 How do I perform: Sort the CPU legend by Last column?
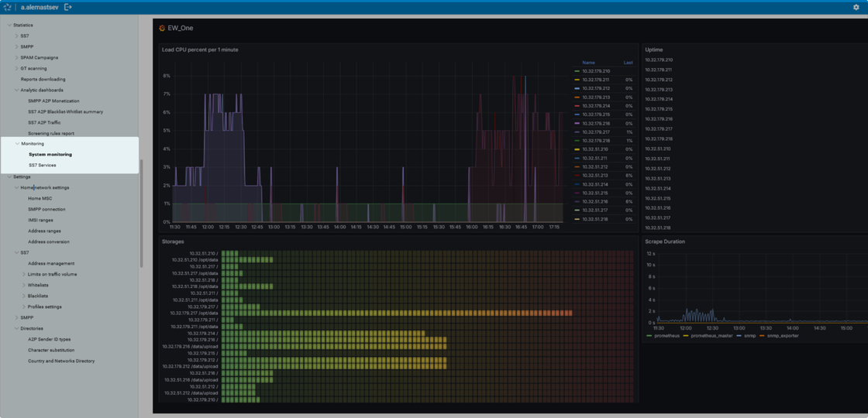click(x=628, y=63)
